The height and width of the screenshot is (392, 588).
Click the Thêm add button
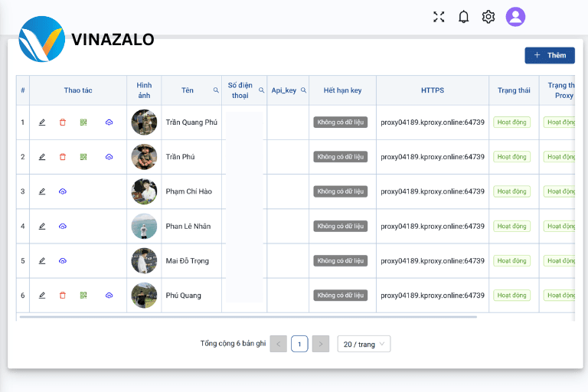550,55
